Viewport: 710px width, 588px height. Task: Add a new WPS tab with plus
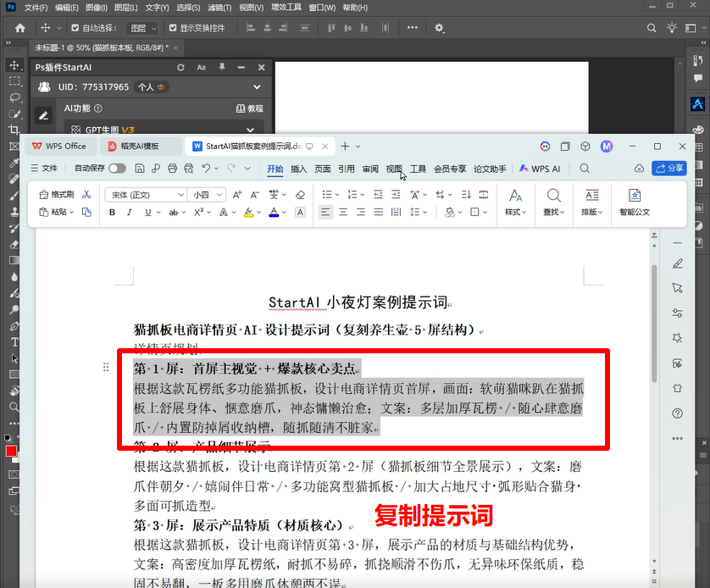[x=345, y=147]
